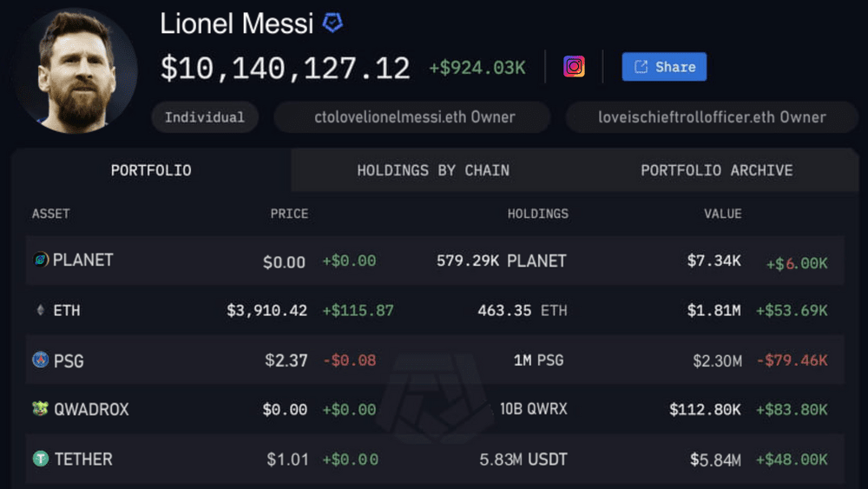Sort by the Asset column header
The height and width of the screenshot is (489, 868).
[51, 214]
